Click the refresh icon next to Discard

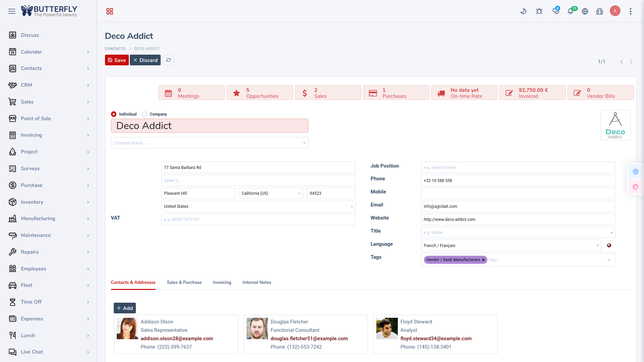point(168,60)
